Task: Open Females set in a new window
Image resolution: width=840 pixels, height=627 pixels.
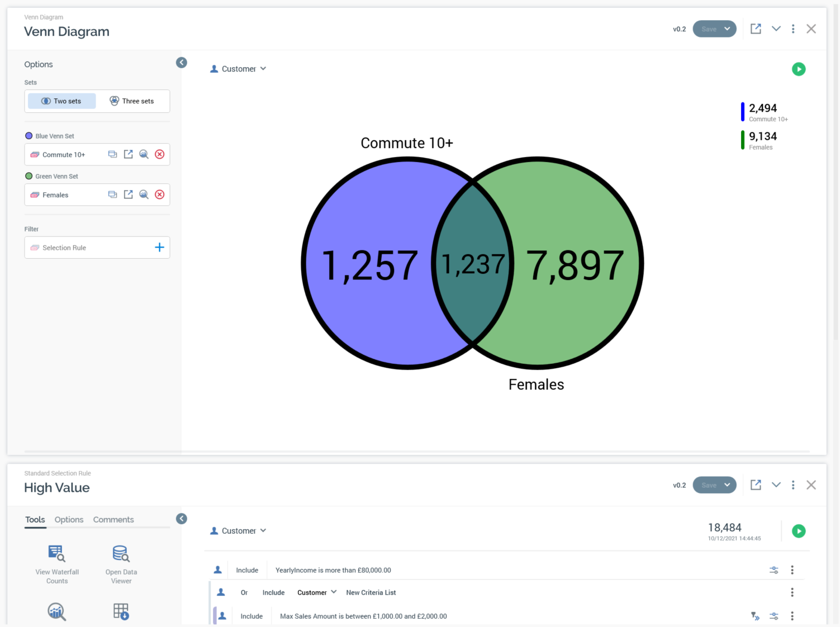Action: [x=128, y=194]
